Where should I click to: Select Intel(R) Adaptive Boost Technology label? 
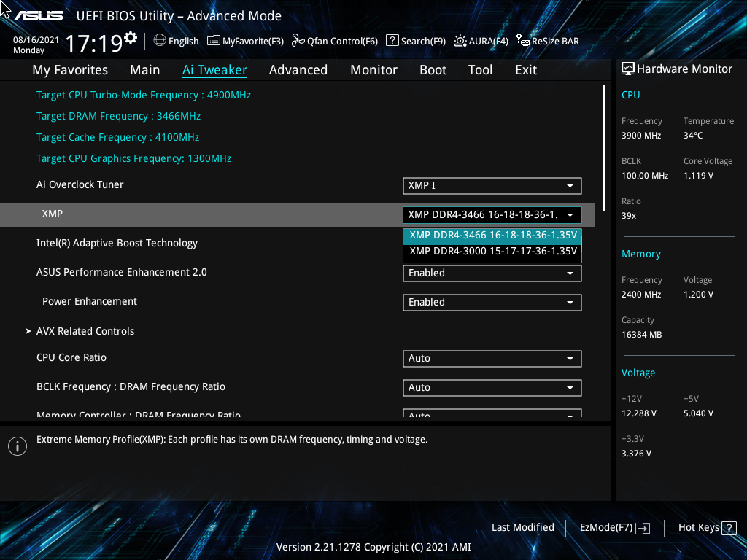click(x=117, y=244)
